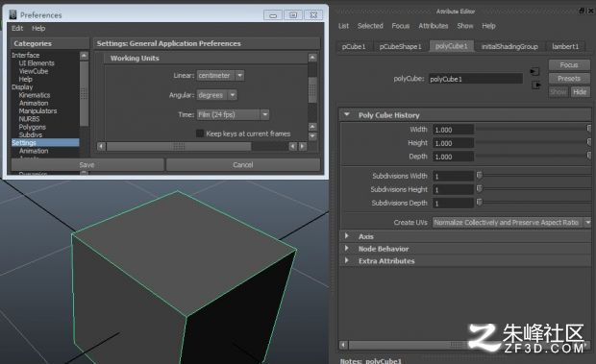Click the Subdivisions Width slider handle
Screen dimensions: 596x364
click(480, 176)
